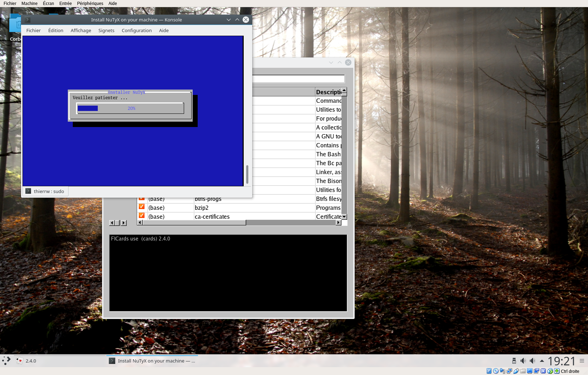Click the VirtualBox network status icon
Screen dimensions: 588x375
tap(509, 371)
